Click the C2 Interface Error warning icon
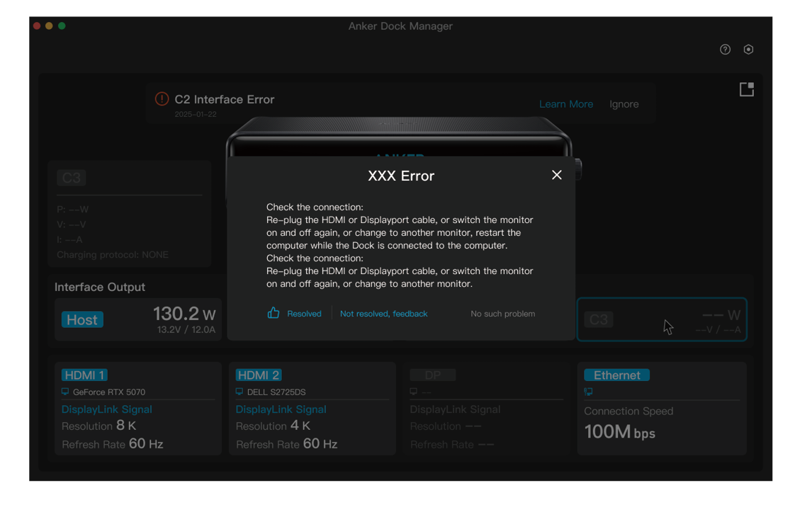 [162, 99]
